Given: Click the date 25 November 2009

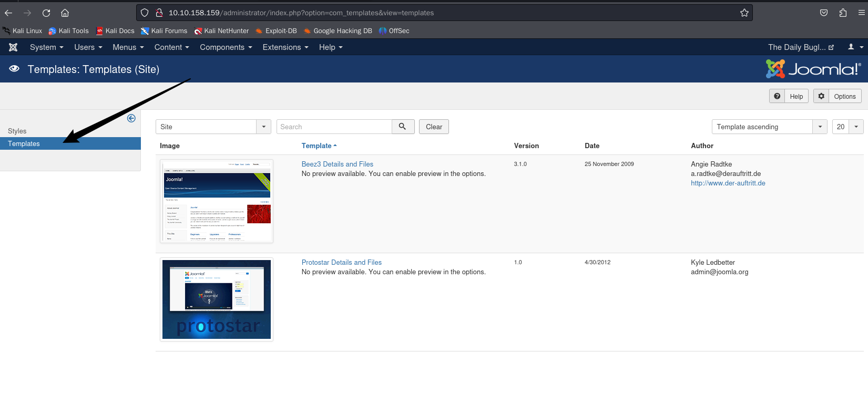Looking at the screenshot, I should click(609, 164).
